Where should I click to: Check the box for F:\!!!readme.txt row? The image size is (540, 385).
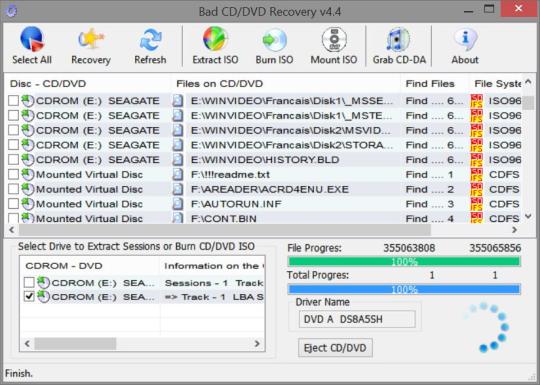click(13, 174)
